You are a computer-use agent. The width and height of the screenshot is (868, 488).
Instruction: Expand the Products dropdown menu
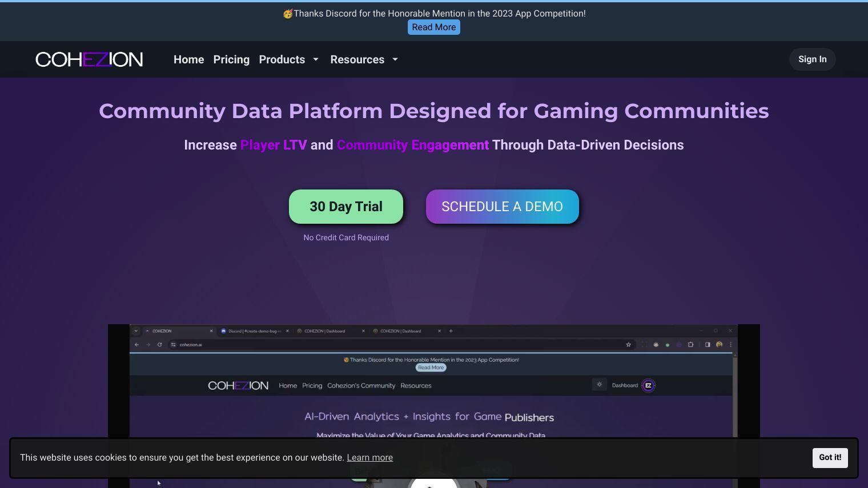(288, 59)
